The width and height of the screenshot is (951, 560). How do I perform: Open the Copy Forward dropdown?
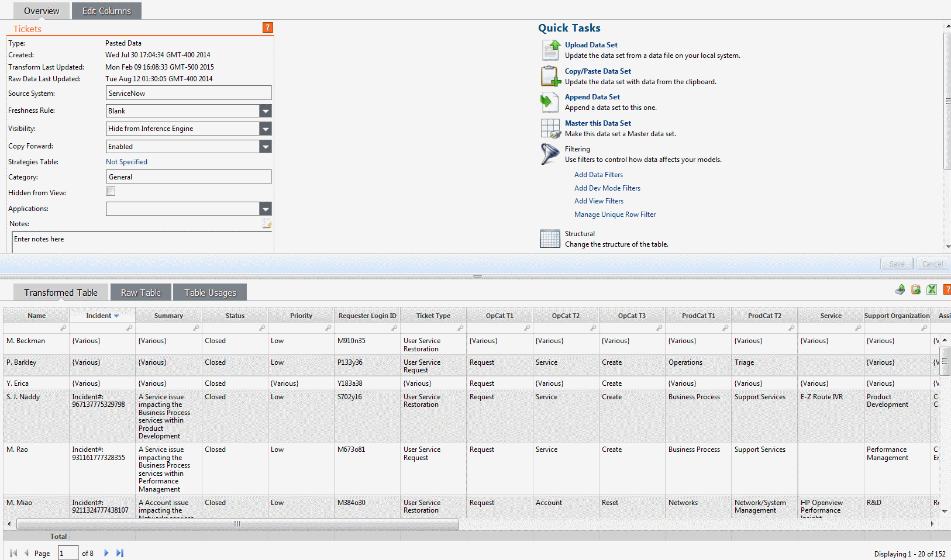(x=266, y=147)
